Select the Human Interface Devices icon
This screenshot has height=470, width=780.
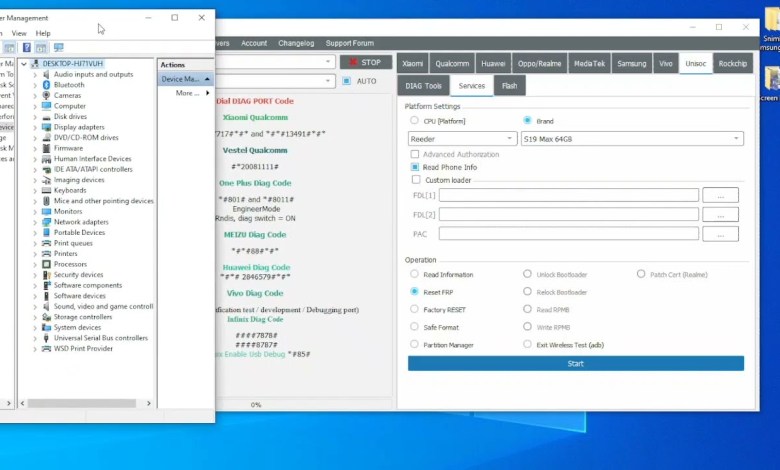46,159
